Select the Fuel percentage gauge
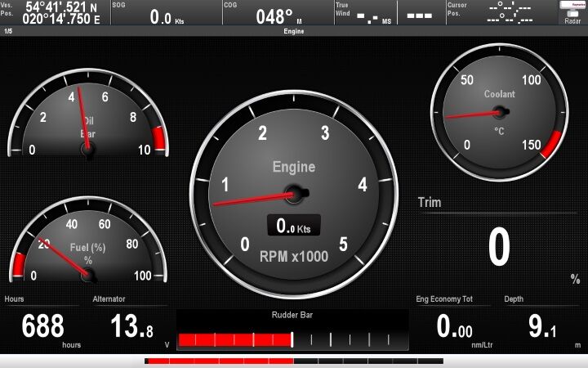The height and width of the screenshot is (368, 588). [87, 241]
